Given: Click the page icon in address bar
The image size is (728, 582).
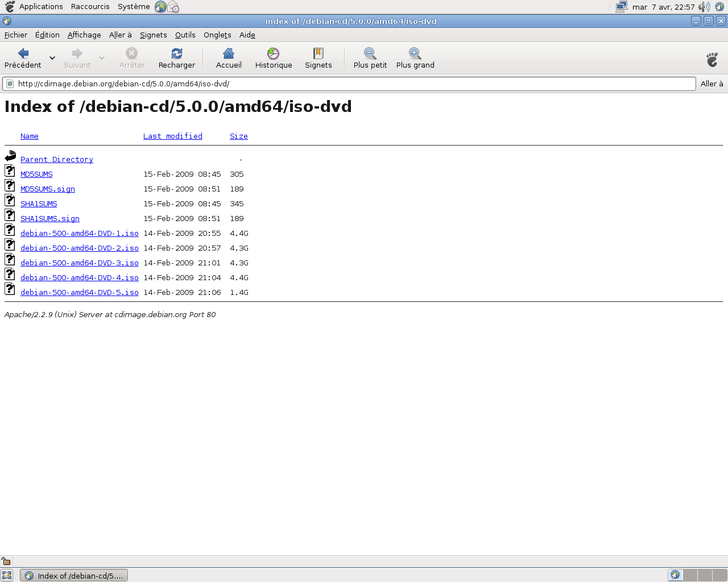Looking at the screenshot, I should point(10,84).
